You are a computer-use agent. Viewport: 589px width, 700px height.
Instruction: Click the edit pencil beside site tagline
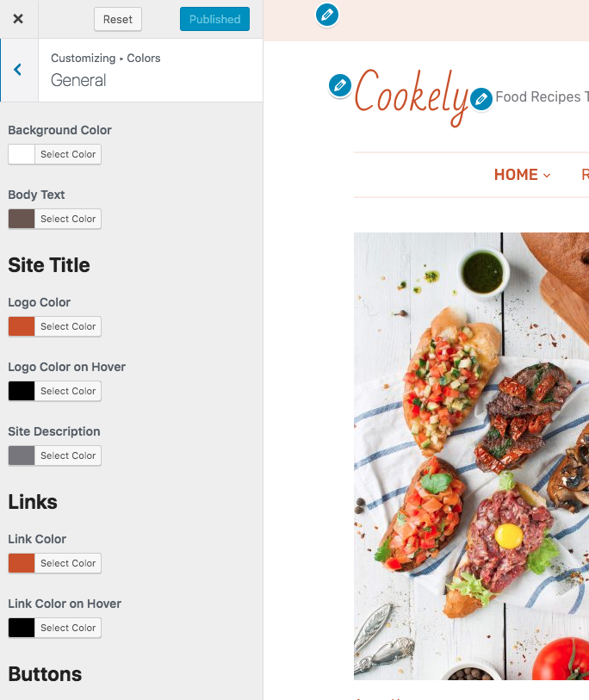(x=481, y=99)
